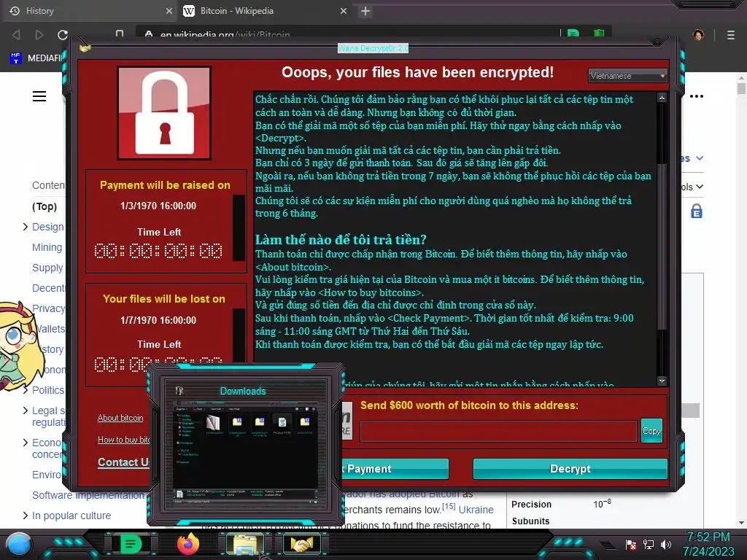Click the scroll-up arrow of the ransom text
Image resolution: width=747 pixels, height=560 pixels.
(x=662, y=97)
